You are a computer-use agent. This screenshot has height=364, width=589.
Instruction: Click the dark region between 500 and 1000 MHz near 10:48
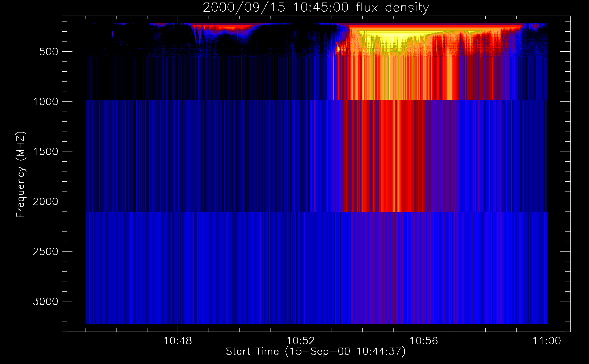click(178, 76)
